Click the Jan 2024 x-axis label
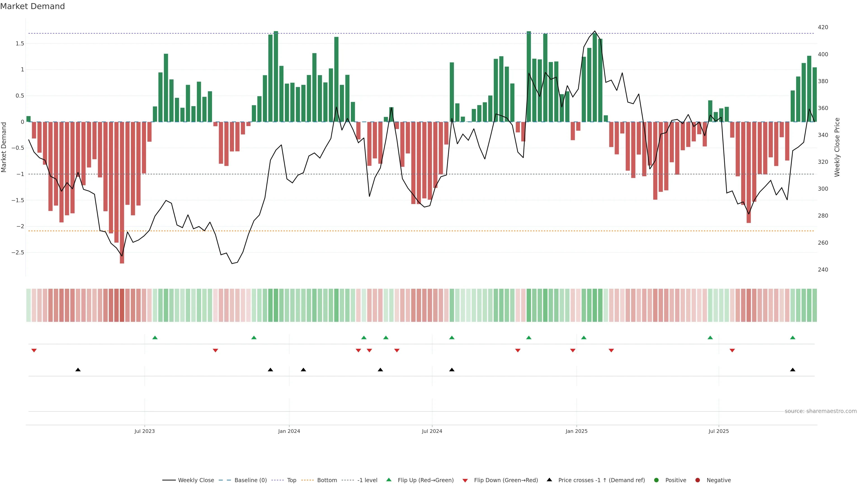The image size is (868, 488). tap(289, 431)
